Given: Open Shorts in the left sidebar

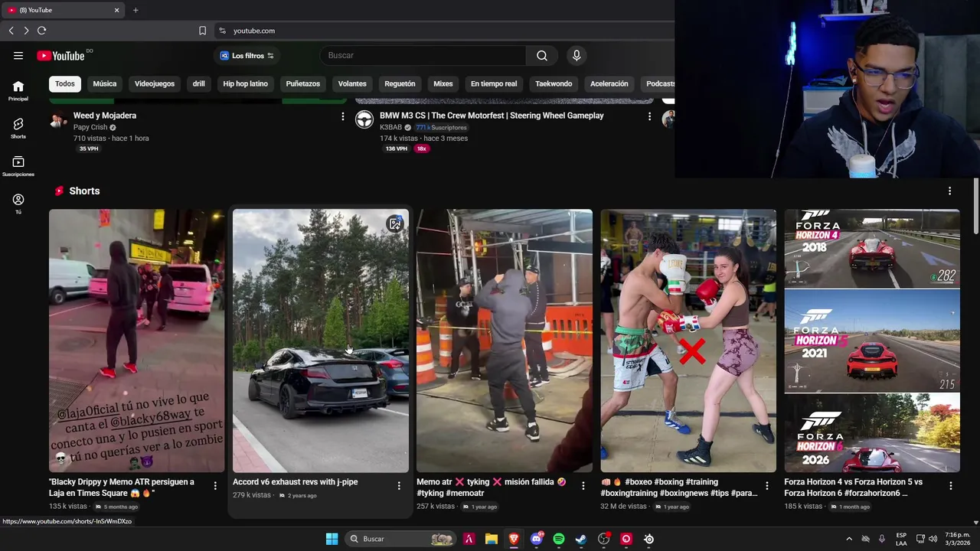Looking at the screenshot, I should [x=18, y=129].
